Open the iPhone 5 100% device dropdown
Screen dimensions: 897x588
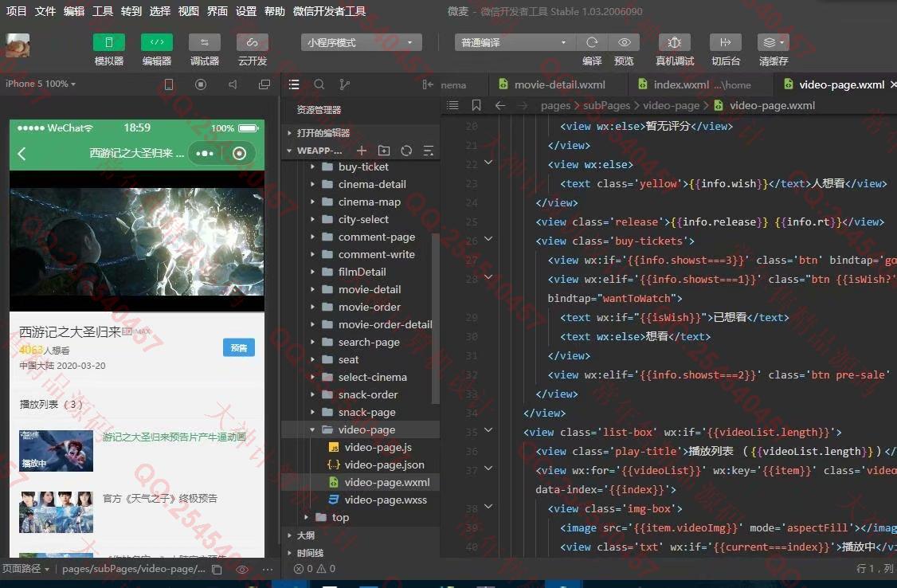tap(40, 84)
